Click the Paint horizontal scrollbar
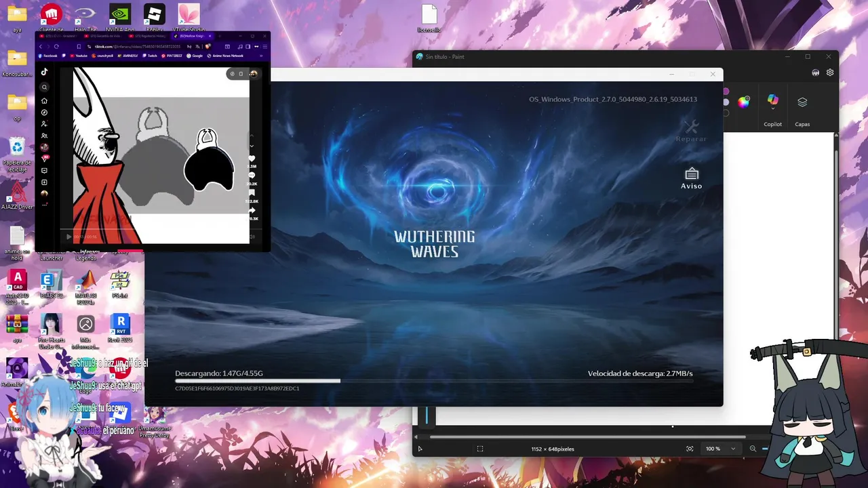The width and height of the screenshot is (868, 488). click(587, 437)
